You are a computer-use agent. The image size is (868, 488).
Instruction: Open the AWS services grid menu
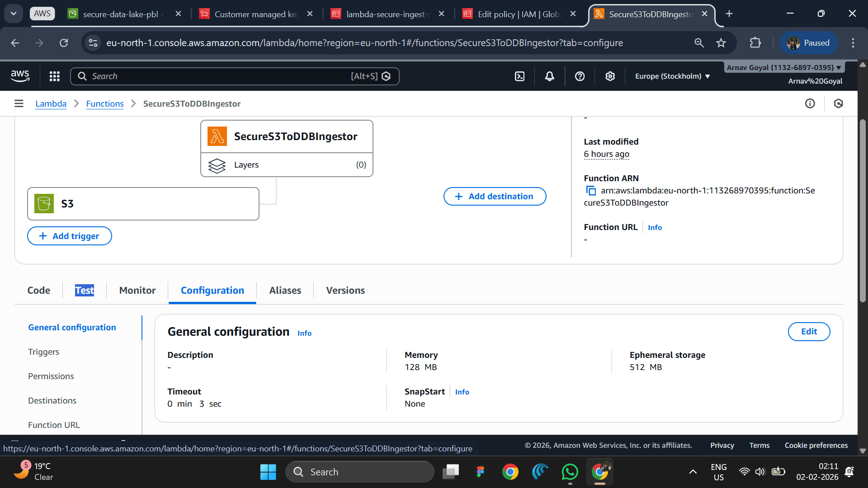[x=55, y=76]
